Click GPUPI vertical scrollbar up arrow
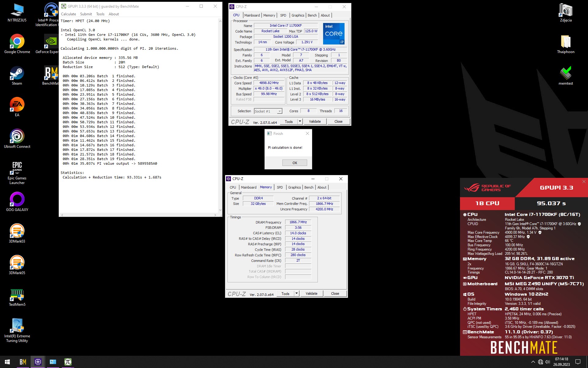This screenshot has width=588, height=368. [x=220, y=21]
